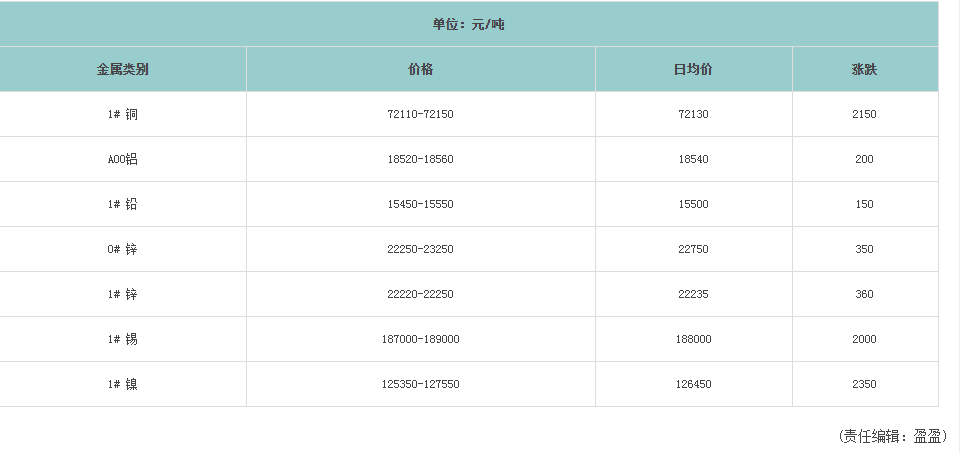The image size is (960, 453).
Task: Select the 1# 铜 metal cell
Action: click(123, 115)
